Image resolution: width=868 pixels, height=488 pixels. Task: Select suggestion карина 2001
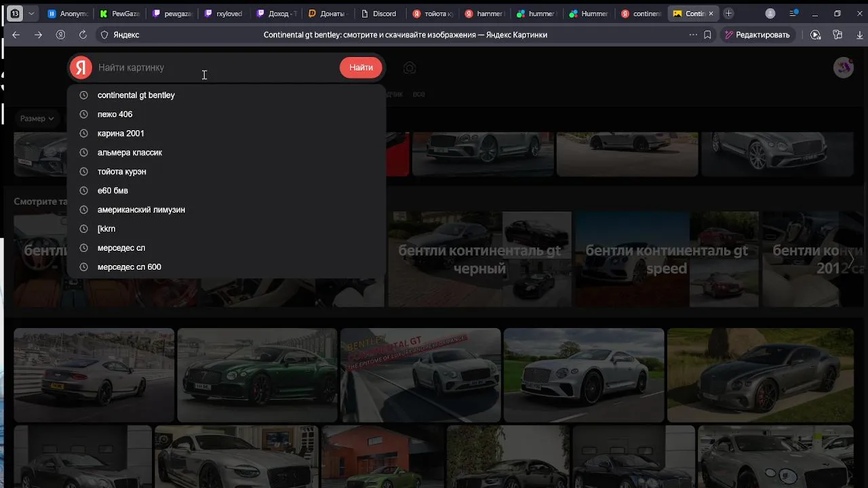(x=226, y=134)
